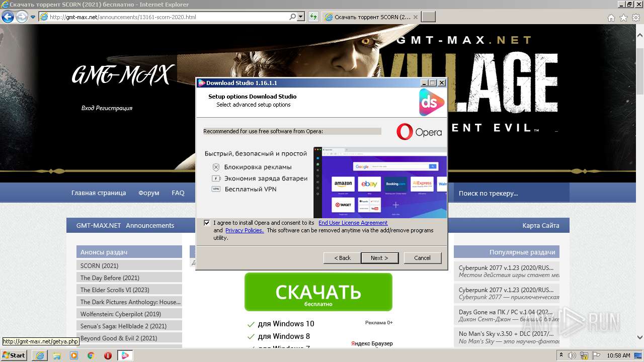
Task: Open Форум menu item
Action: click(149, 193)
